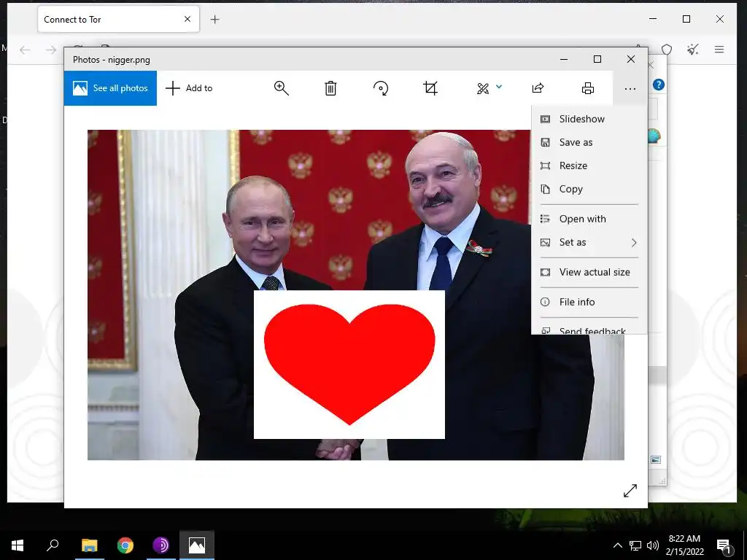The image size is (747, 560).
Task: Close the Connect to Tor tab
Action: coord(187,19)
